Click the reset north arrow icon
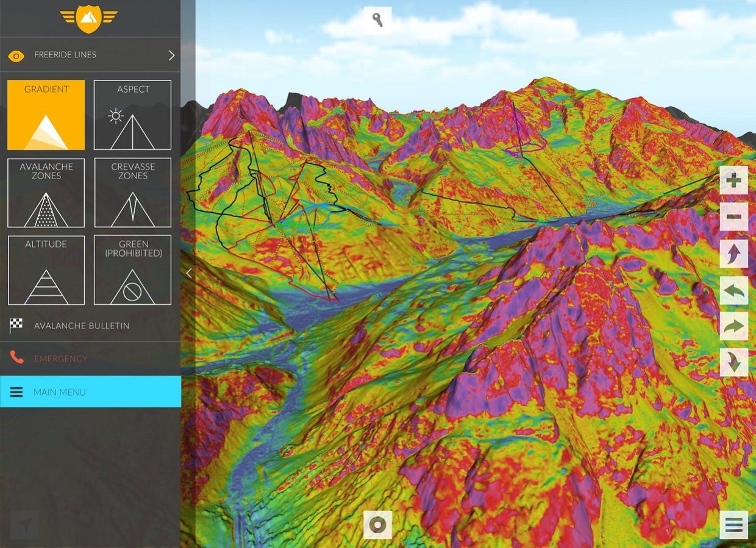756x548 pixels. 733,255
